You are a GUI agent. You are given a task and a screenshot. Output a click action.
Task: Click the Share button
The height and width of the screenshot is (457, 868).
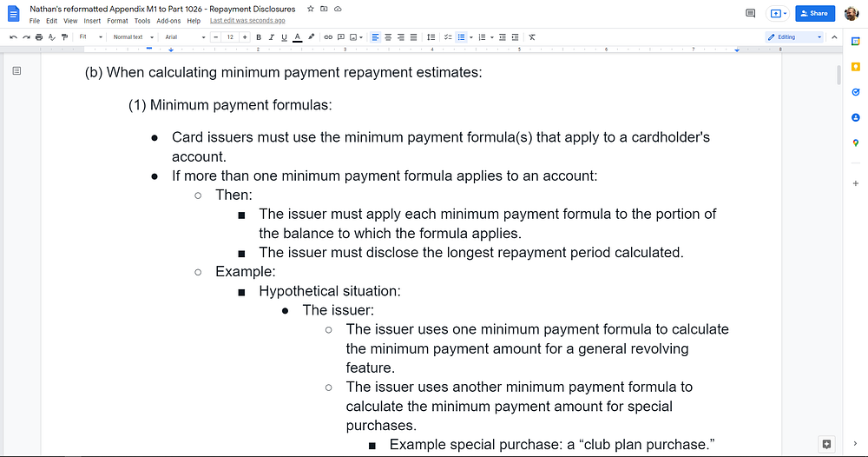coord(815,13)
